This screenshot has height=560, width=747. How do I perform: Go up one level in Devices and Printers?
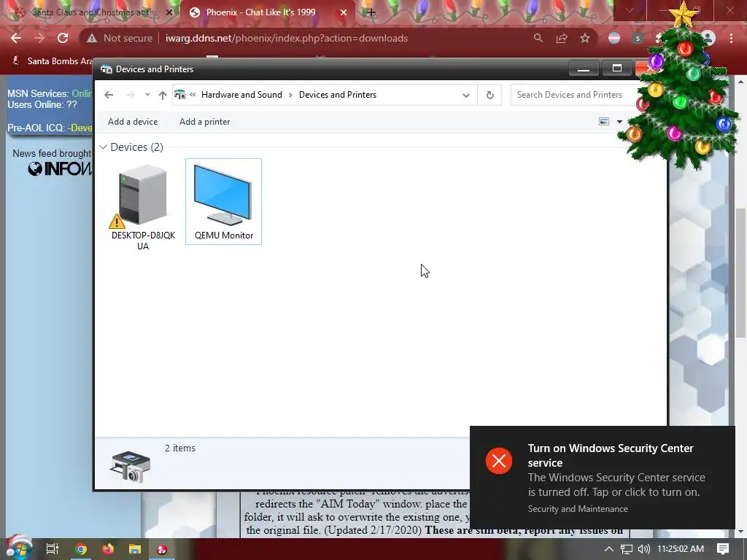[x=163, y=95]
